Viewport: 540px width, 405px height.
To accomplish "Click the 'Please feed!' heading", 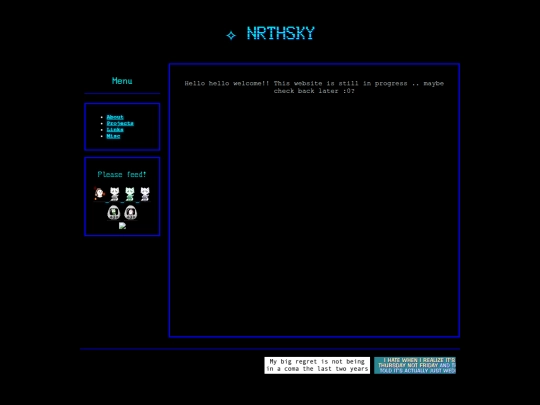I will tap(122, 174).
